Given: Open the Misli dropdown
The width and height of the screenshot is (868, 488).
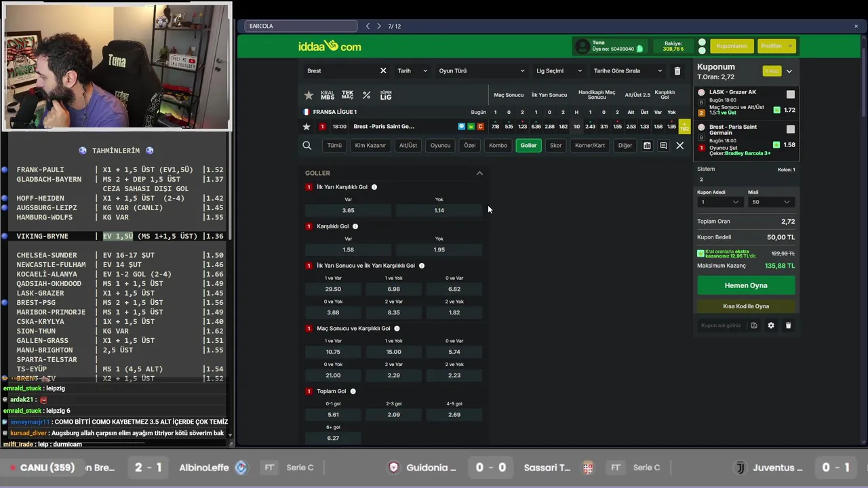Looking at the screenshot, I should 771,202.
